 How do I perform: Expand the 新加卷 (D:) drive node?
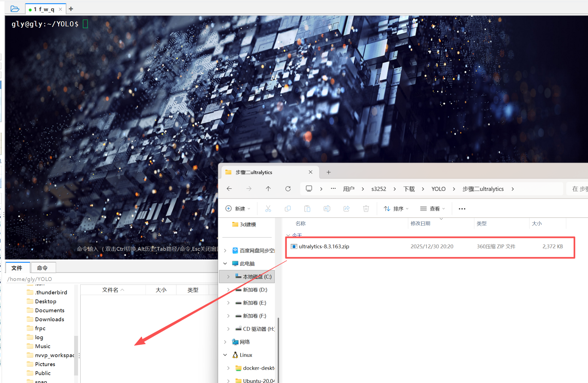pos(229,290)
